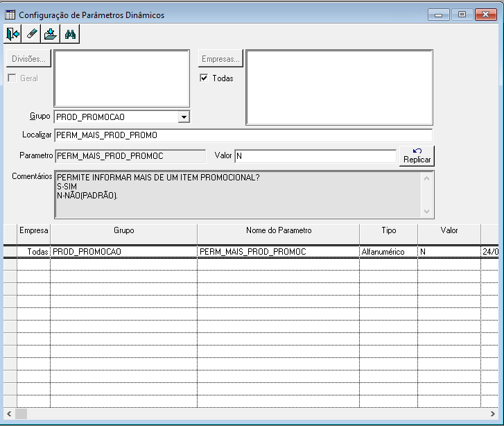Click the Empresa column header
504x426 pixels.
tap(33, 234)
